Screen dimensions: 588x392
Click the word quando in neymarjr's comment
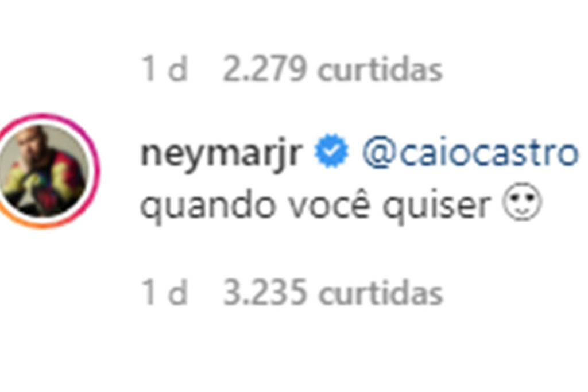click(208, 206)
